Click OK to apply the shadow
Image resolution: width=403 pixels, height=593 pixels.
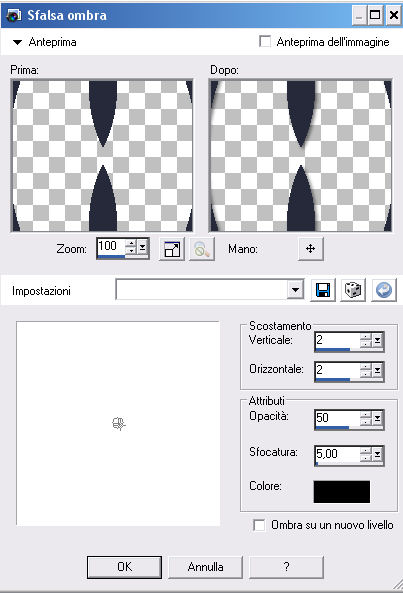pyautogui.click(x=124, y=567)
